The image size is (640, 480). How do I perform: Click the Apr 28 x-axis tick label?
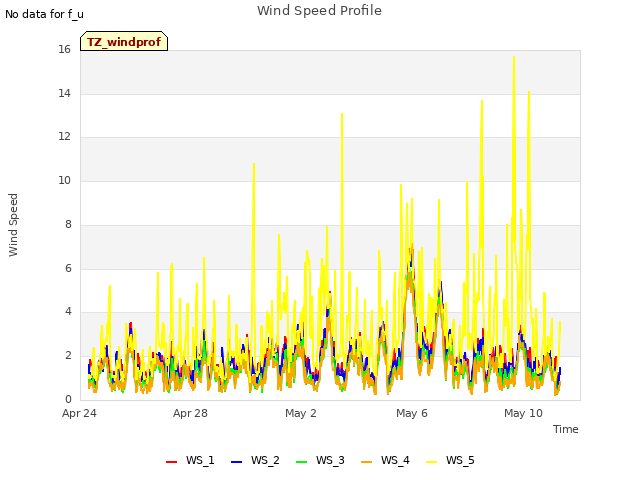coord(190,413)
